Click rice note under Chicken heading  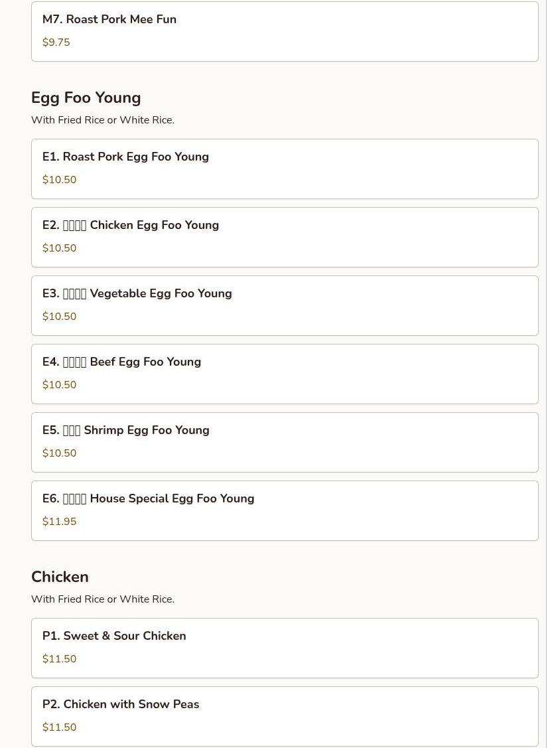point(103,599)
